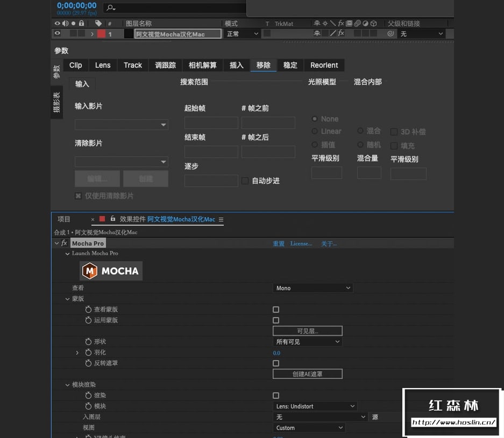504x438 pixels.
Task: Toggle the lock icon on the 效果控件 panel tab
Action: [113, 219]
